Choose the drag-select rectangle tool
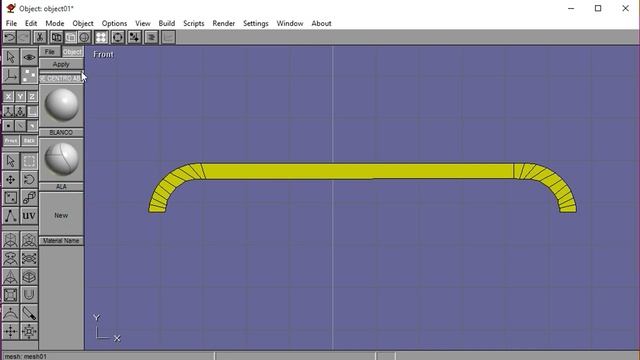The height and width of the screenshot is (360, 640). [29, 161]
